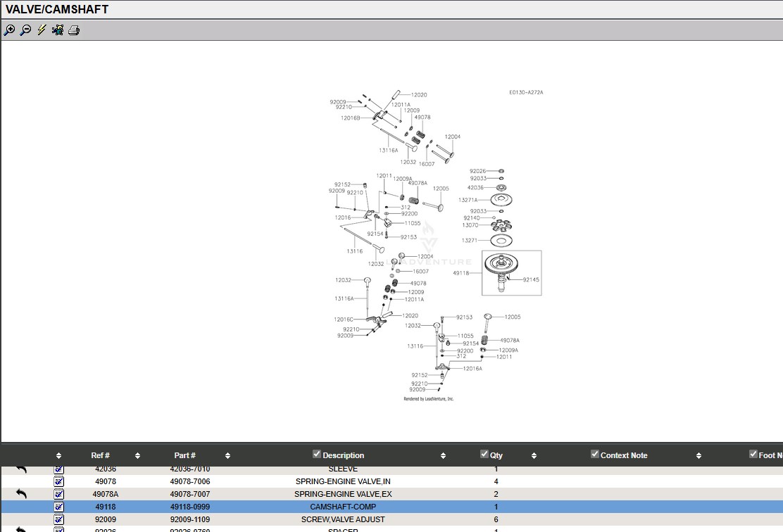Screen dimensions: 783x532
Task: Click the lightning bolt toolbar icon
Action: [x=42, y=30]
